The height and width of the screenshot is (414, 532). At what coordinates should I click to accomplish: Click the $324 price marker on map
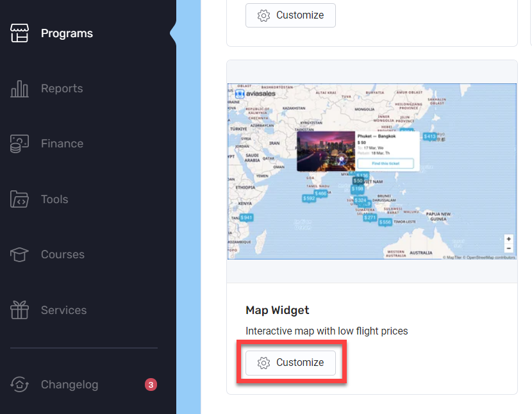coord(360,200)
